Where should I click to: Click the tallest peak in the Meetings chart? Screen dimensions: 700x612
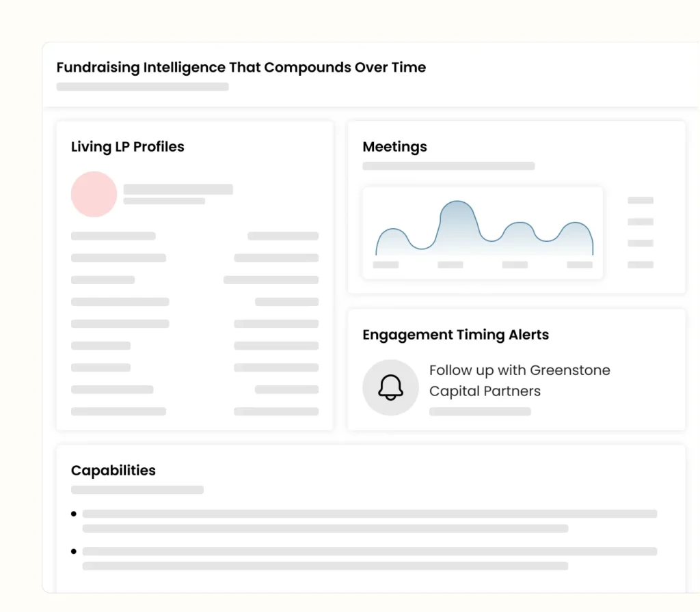[457, 203]
